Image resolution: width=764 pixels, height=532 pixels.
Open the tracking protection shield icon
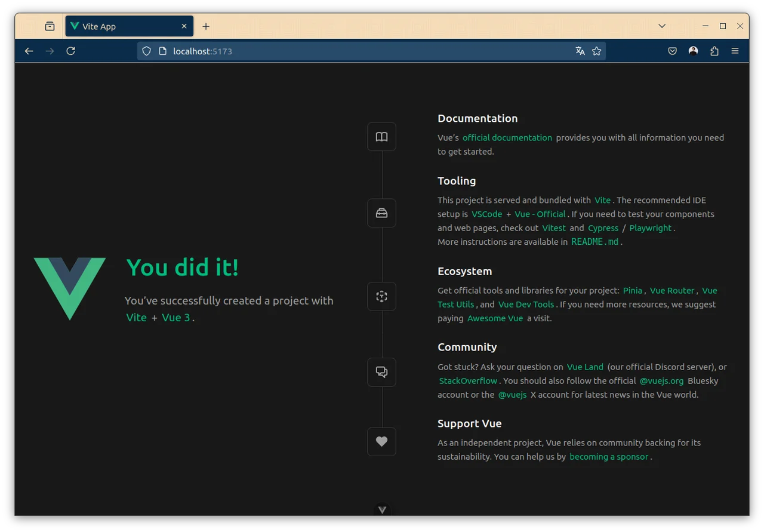click(x=146, y=51)
